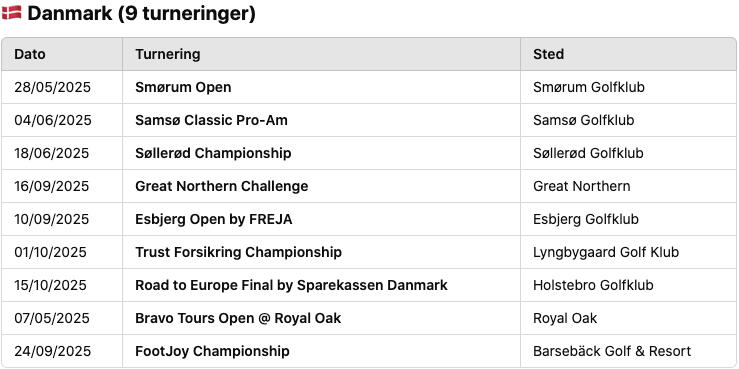Open the Smørum Open tournament entry
Viewport: 739px width, 369px height.
pos(183,87)
